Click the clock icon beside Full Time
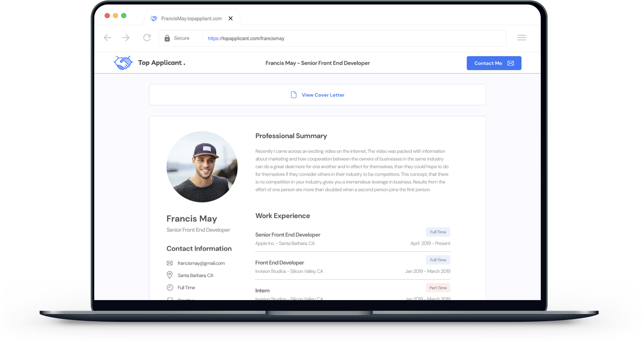 pyautogui.click(x=170, y=287)
